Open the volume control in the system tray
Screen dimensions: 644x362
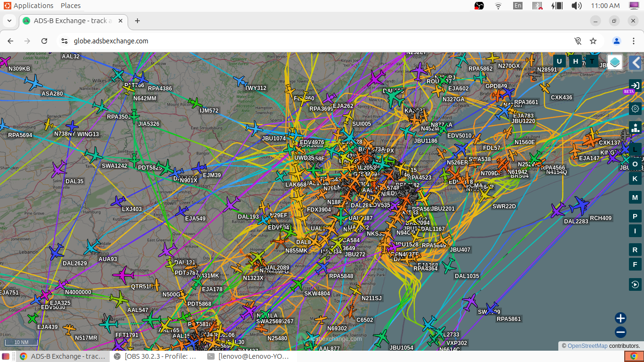coord(576,6)
